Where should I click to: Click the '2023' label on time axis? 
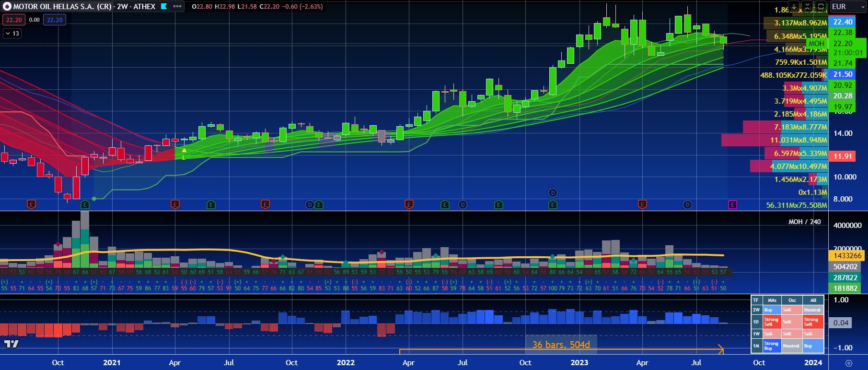(579, 362)
